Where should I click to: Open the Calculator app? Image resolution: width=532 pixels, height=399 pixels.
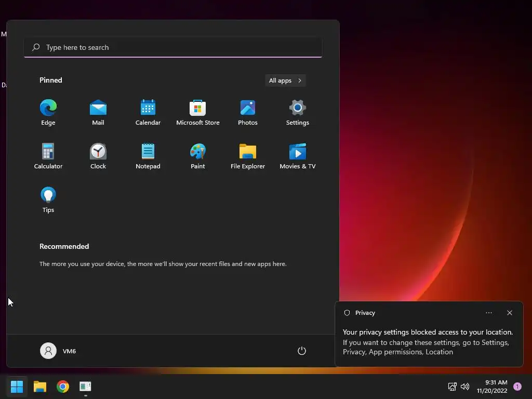(48, 156)
